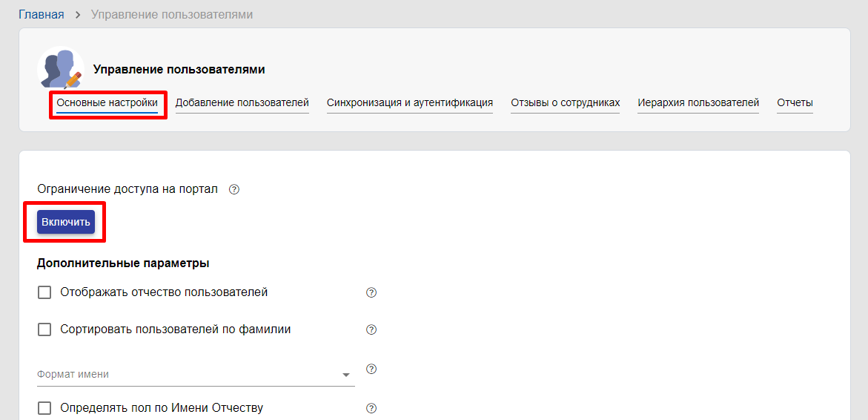Image resolution: width=868 pixels, height=420 pixels.
Task: Open help icon for sorting by surname
Action: point(371,329)
